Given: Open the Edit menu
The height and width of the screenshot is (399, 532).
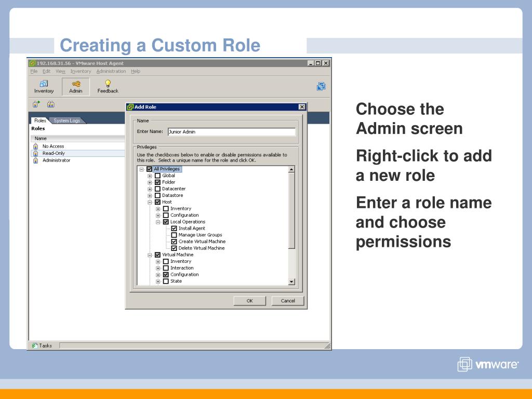Looking at the screenshot, I should 46,71.
